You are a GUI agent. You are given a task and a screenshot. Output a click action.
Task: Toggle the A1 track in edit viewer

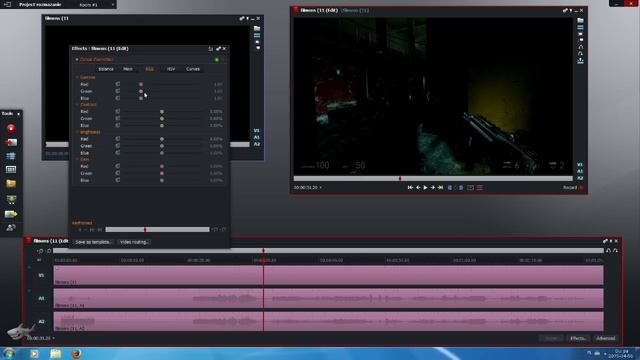pos(580,171)
